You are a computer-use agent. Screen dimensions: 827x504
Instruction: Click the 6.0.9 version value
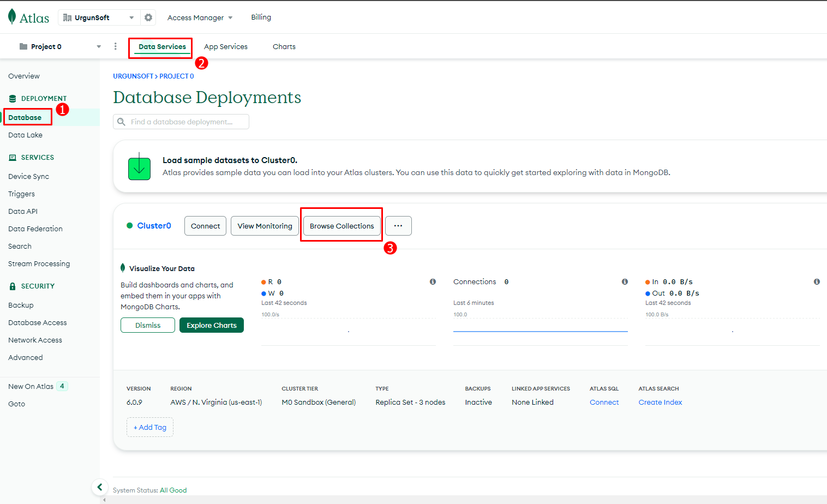(134, 402)
